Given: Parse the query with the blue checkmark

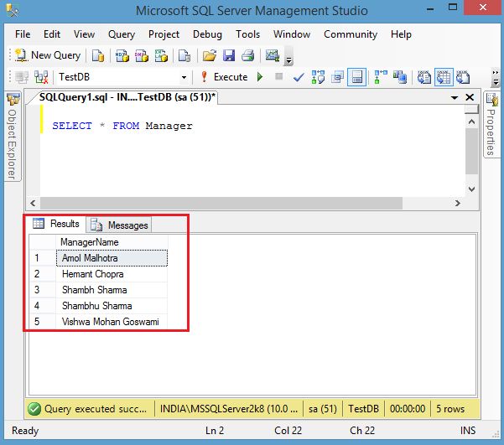Looking at the screenshot, I should pyautogui.click(x=299, y=77).
